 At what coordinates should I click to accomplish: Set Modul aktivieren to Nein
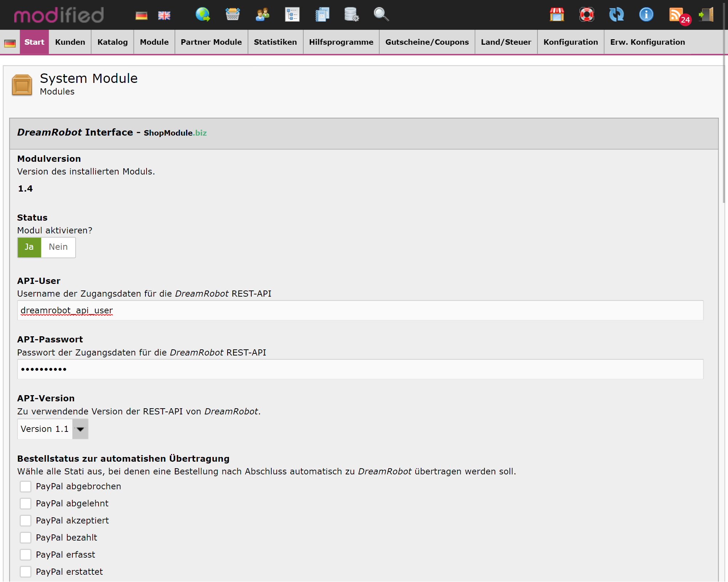click(58, 247)
